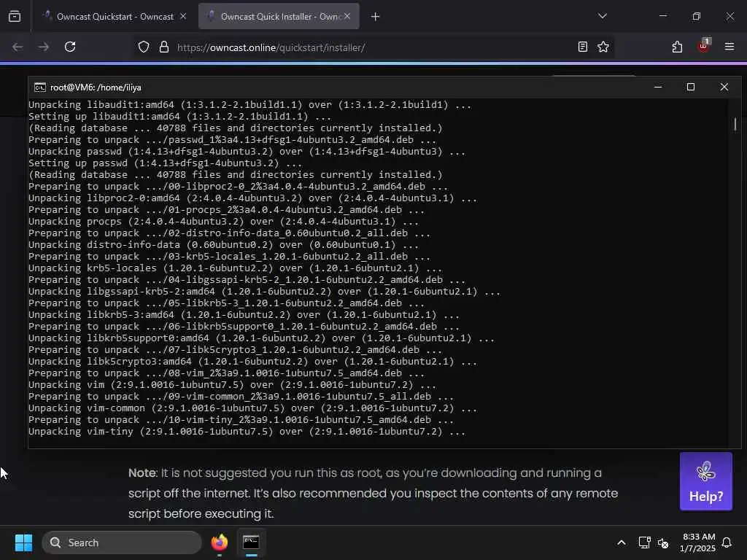747x560 pixels.
Task: Open Windows Start menu
Action: click(x=23, y=542)
